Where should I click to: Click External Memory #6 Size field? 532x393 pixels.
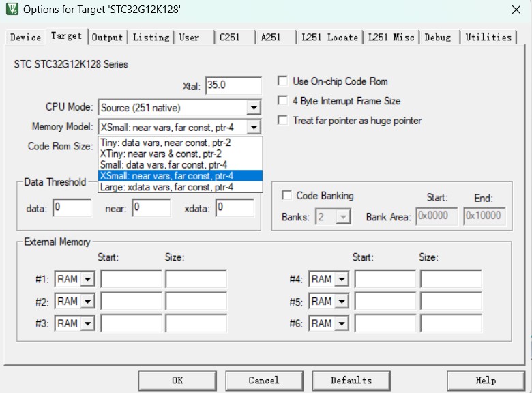pos(451,323)
